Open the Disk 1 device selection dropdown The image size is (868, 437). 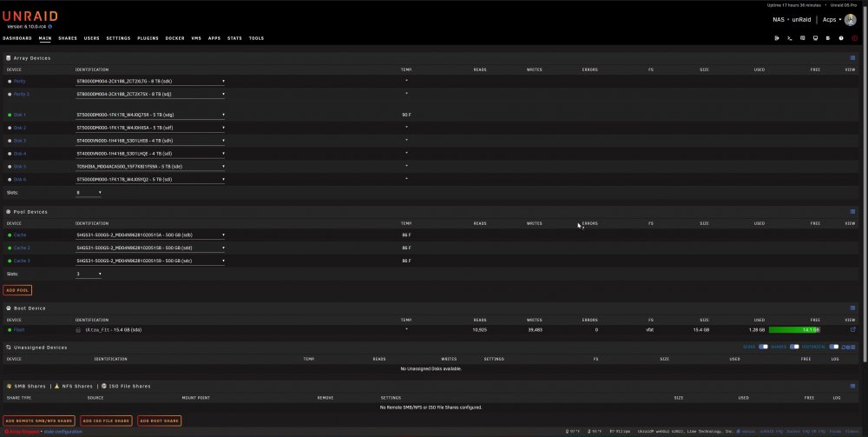pyautogui.click(x=150, y=115)
